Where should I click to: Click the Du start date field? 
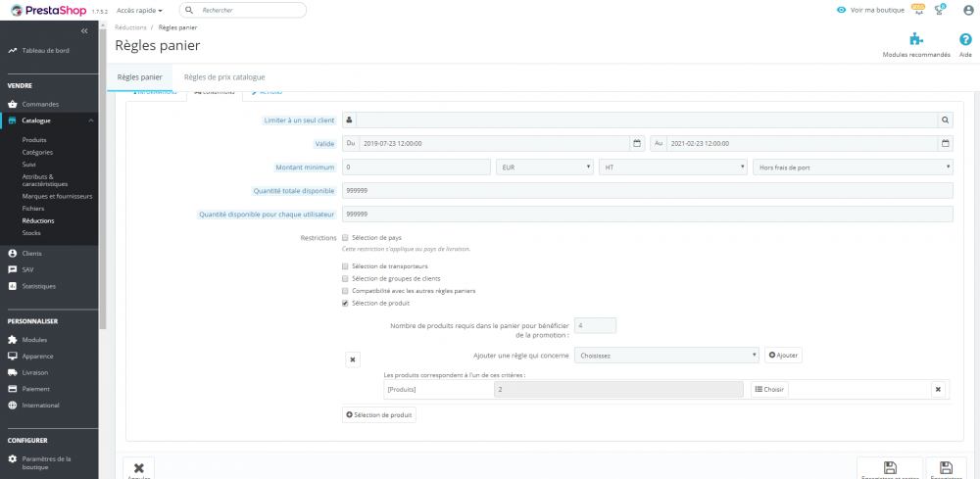point(493,144)
